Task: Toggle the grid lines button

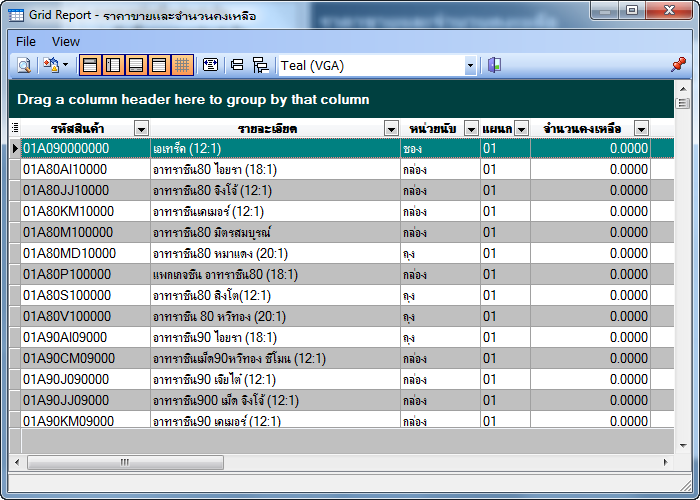Action: coord(182,65)
